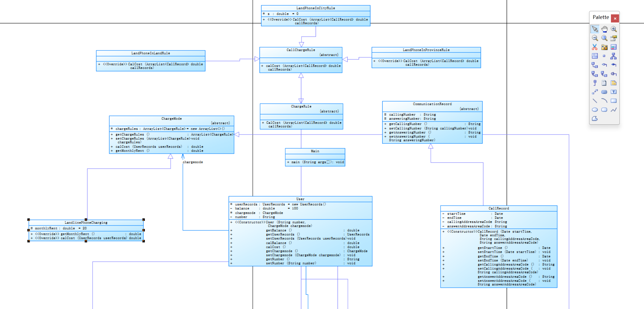This screenshot has height=309, width=644.
Task: Select the Pointer tool in the Palette
Action: (x=595, y=29)
